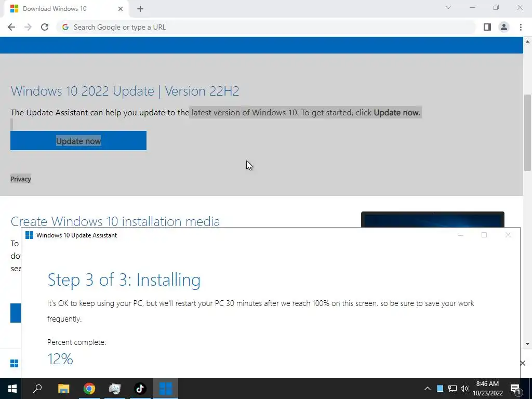Click the browser forward arrow
532x399 pixels.
tap(28, 27)
